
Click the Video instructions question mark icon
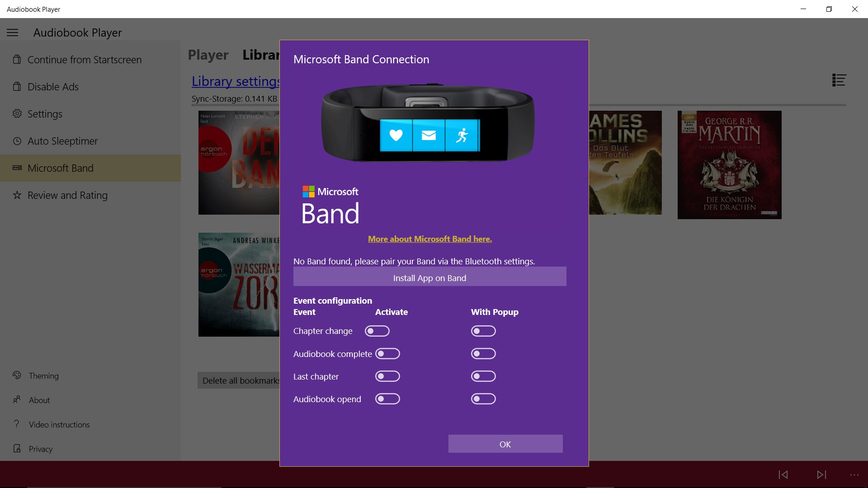point(17,424)
